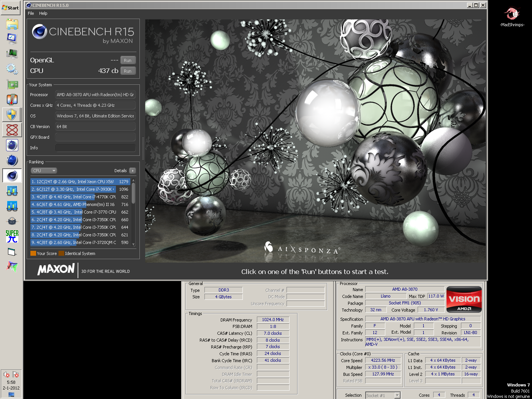
Task: Click the Info text field
Action: pos(95,148)
